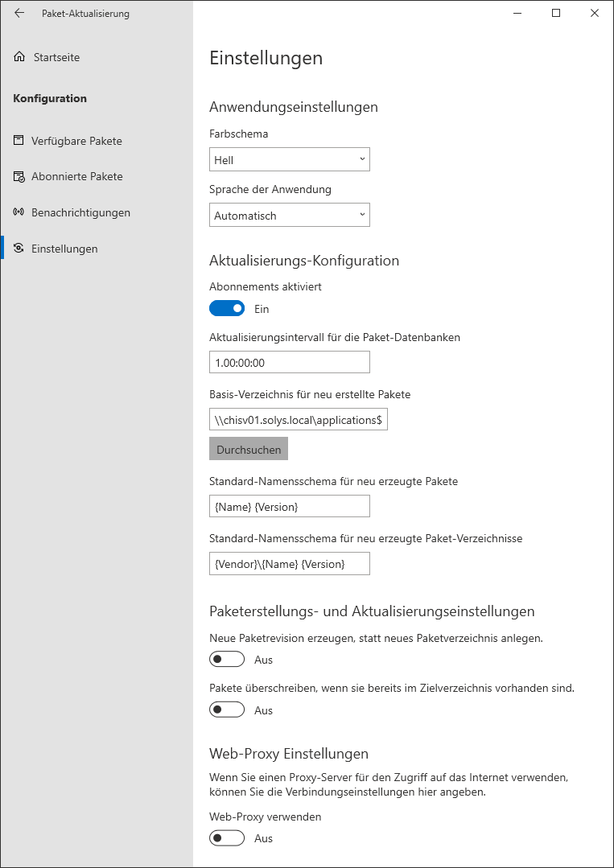
Task: Click the Verfügbare Pakete box icon
Action: [19, 141]
